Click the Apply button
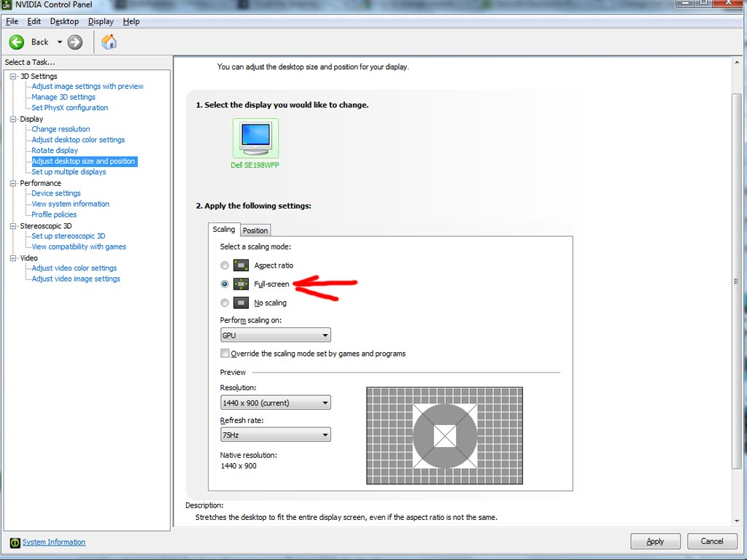Screen dimensions: 747x560 click(655, 542)
